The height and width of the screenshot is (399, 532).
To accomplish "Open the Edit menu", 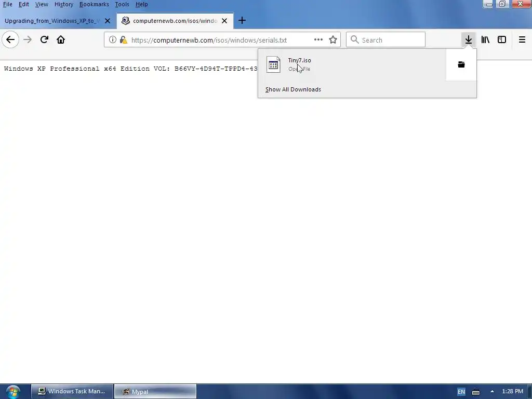I will pos(23,4).
